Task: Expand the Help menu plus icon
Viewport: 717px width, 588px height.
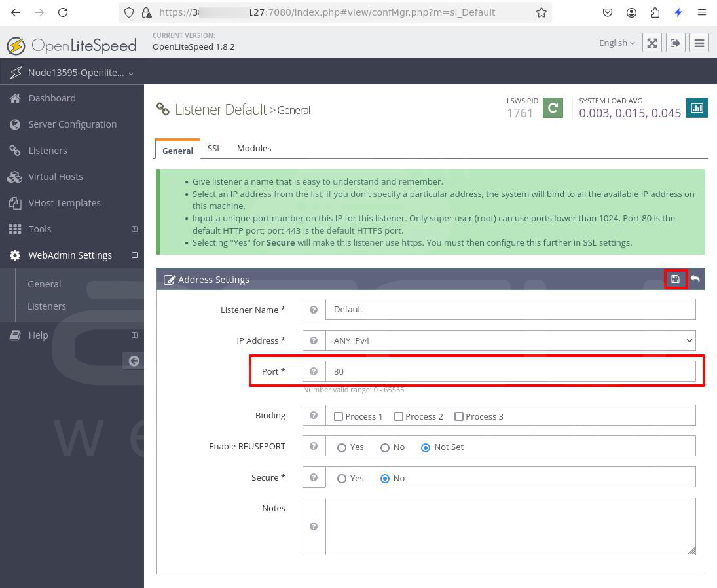Action: pyautogui.click(x=134, y=335)
